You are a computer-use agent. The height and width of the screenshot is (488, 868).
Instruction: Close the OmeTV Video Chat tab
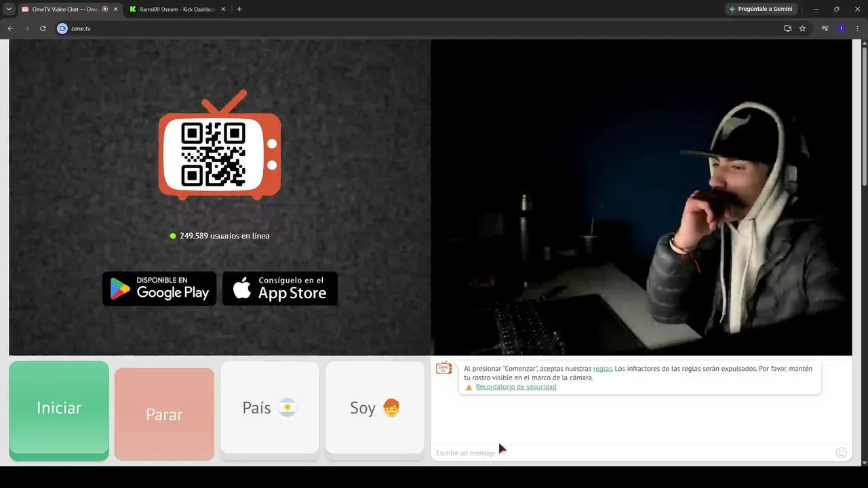[x=116, y=9]
